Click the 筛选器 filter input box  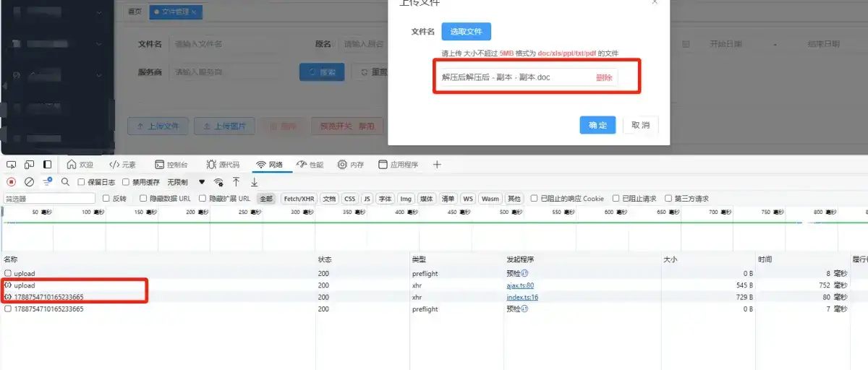pyautogui.click(x=49, y=198)
